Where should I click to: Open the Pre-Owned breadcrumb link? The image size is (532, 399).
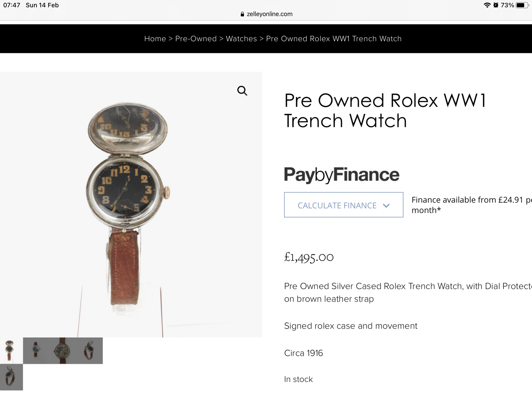(x=196, y=39)
